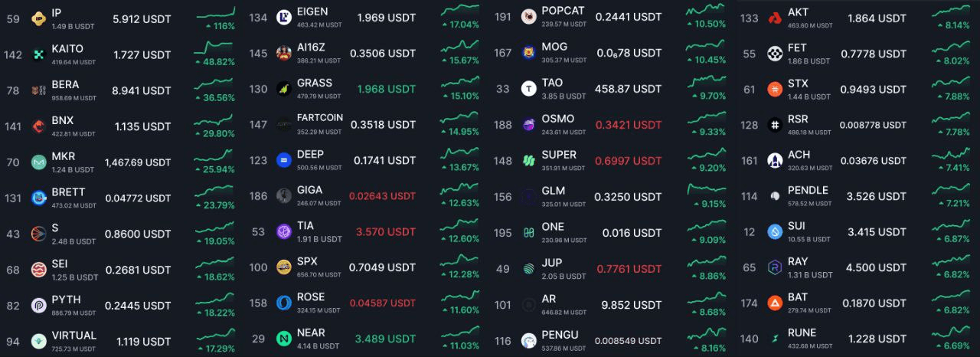Open the PENGU coin icon

point(528,340)
